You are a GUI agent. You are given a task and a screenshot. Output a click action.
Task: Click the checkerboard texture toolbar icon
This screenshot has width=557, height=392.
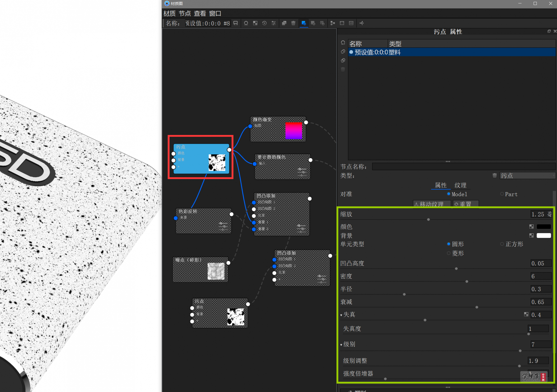click(x=255, y=23)
